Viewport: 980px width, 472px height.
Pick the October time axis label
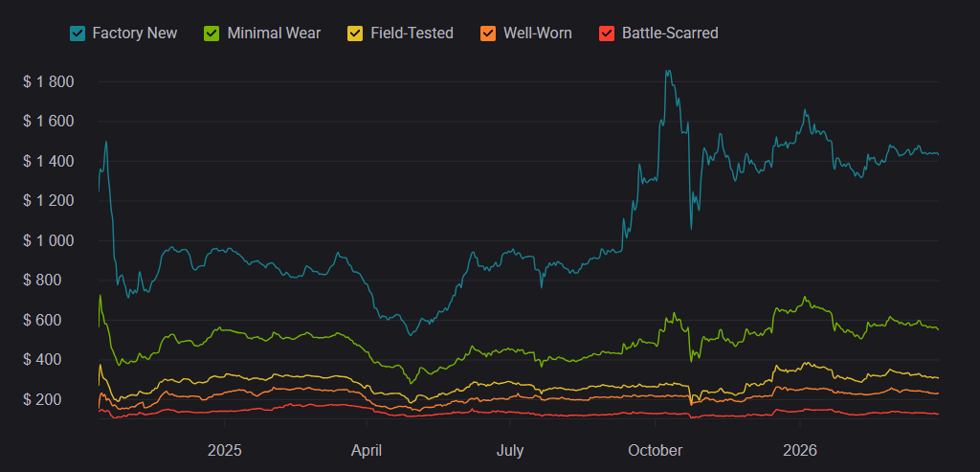coord(656,450)
